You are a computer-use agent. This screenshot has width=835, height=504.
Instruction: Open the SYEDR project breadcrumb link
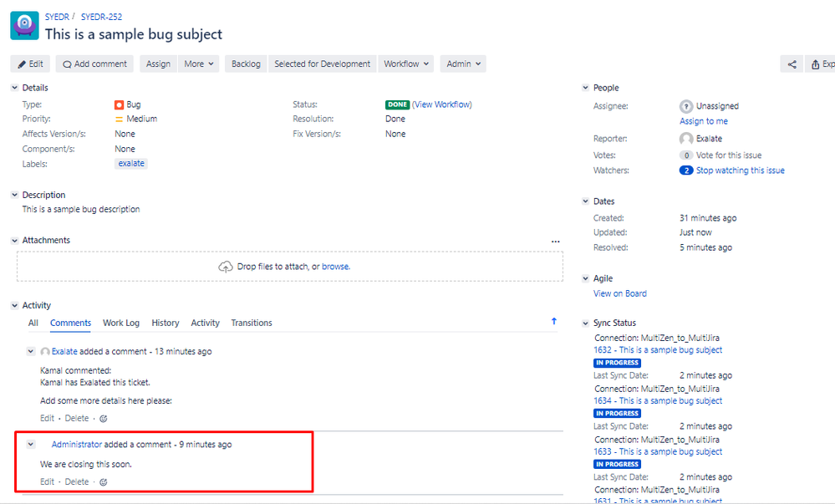pyautogui.click(x=57, y=17)
